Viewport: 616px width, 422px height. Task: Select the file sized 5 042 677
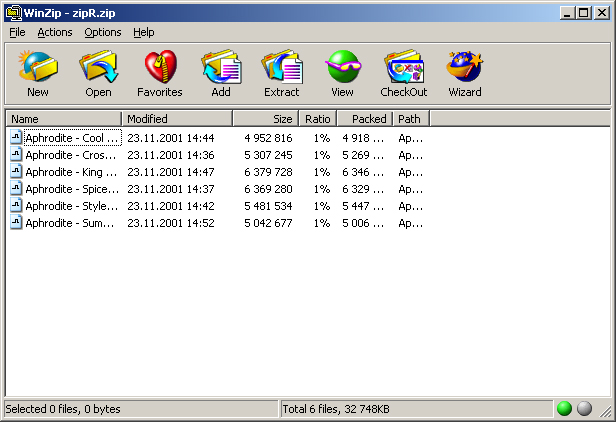click(216, 223)
